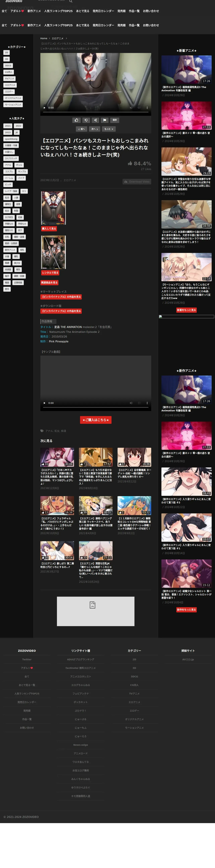Image resolution: width=215 pixels, height=868 pixels.
Task: Open 発売日カレンダー in second navigation row
Action: 103,25
